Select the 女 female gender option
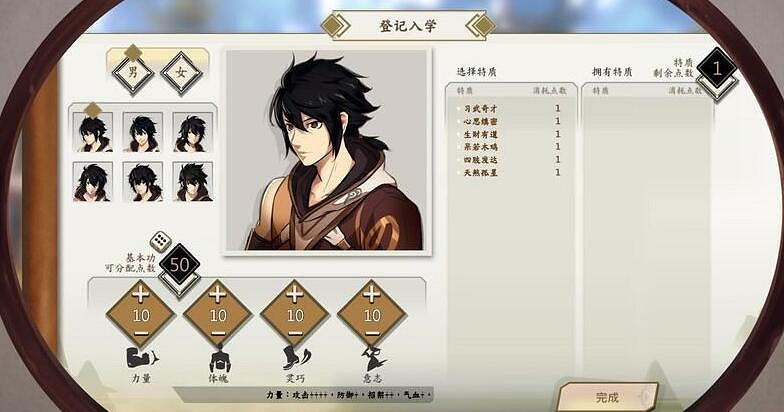This screenshot has width=784, height=412. (181, 72)
